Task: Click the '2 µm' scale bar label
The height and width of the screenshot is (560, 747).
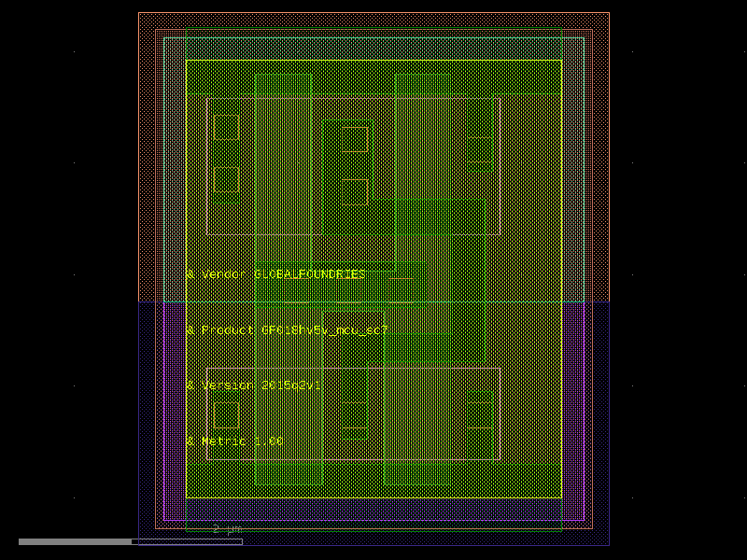Action: (227, 529)
